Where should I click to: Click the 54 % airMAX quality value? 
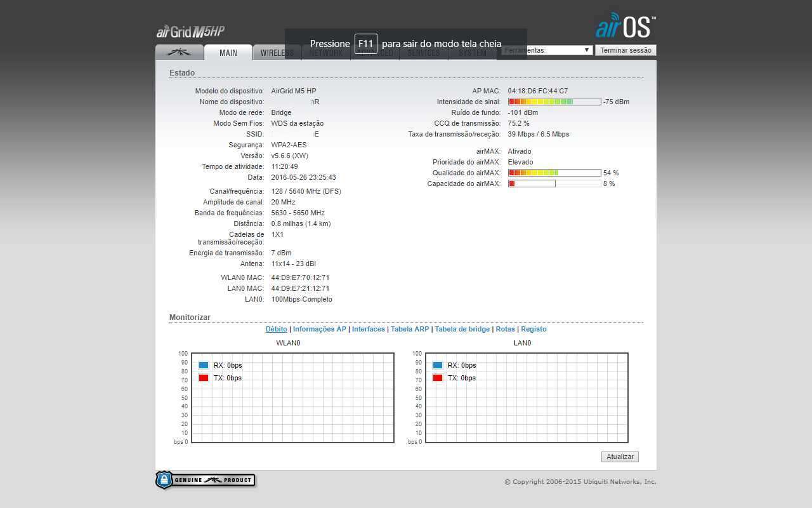(611, 173)
